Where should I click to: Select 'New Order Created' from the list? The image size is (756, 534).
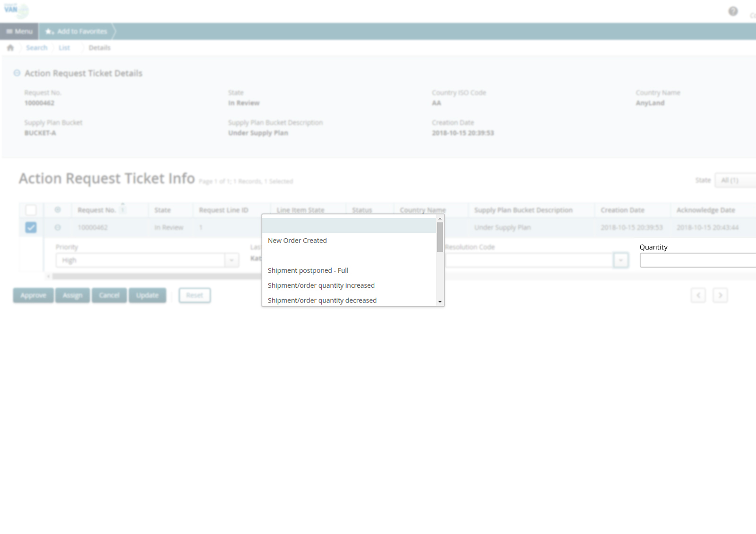(x=297, y=241)
